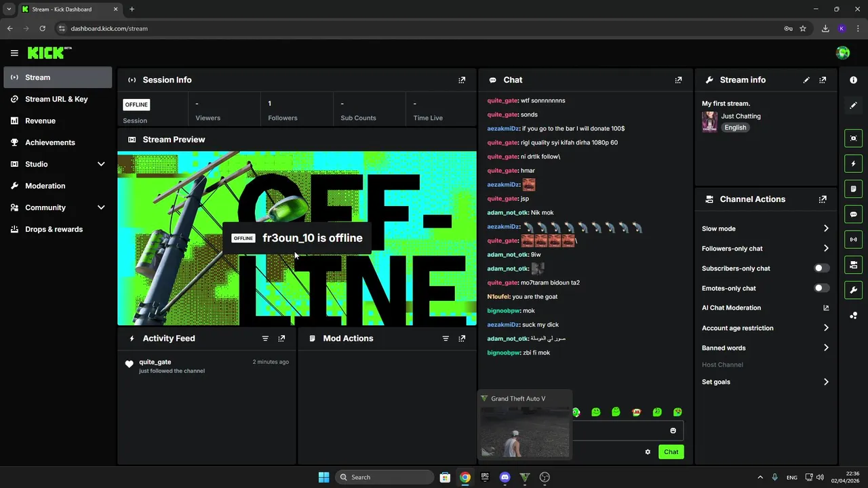Open the emoji picker in chat input
The width and height of the screenshot is (868, 488).
point(673,430)
